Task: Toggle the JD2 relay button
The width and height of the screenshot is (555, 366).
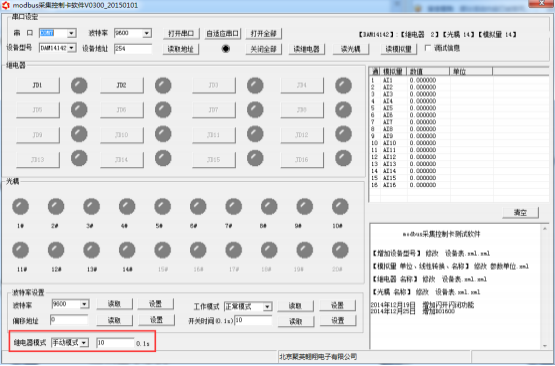Action: pyautogui.click(x=122, y=85)
